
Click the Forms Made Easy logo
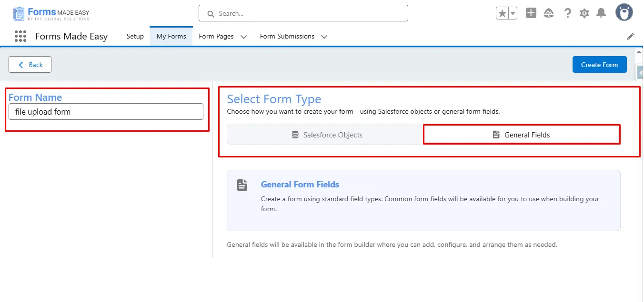pos(51,13)
